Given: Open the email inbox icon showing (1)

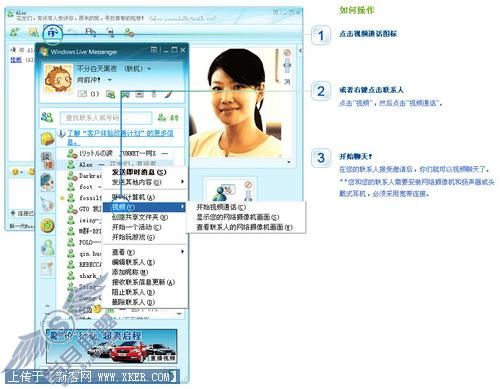Looking at the screenshot, I should pos(88,94).
